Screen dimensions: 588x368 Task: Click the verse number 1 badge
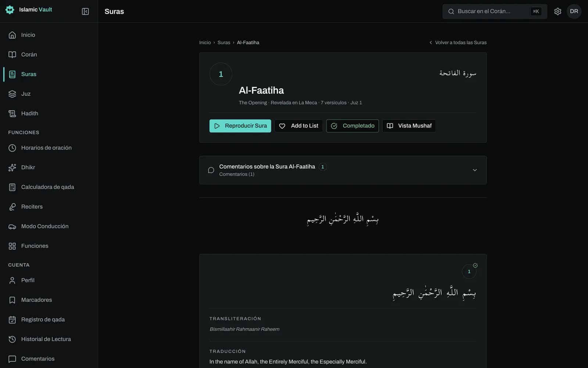tap(469, 272)
